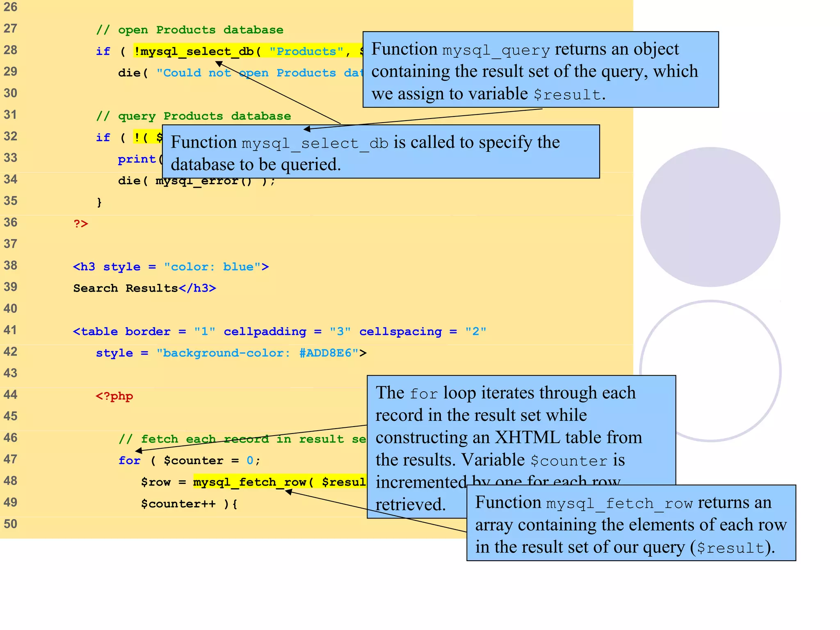Click highlighted 'mysql_fetch_row(' on line 48
840x630 pixels.
[253, 482]
